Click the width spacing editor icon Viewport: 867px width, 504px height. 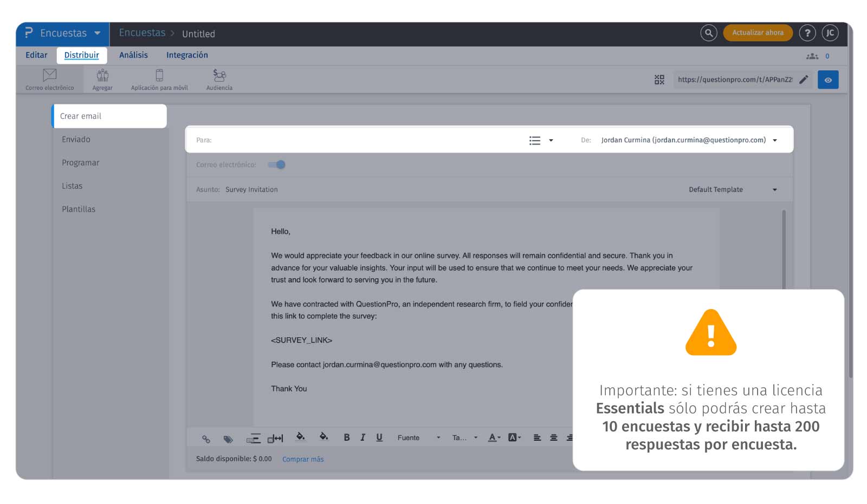tap(275, 438)
